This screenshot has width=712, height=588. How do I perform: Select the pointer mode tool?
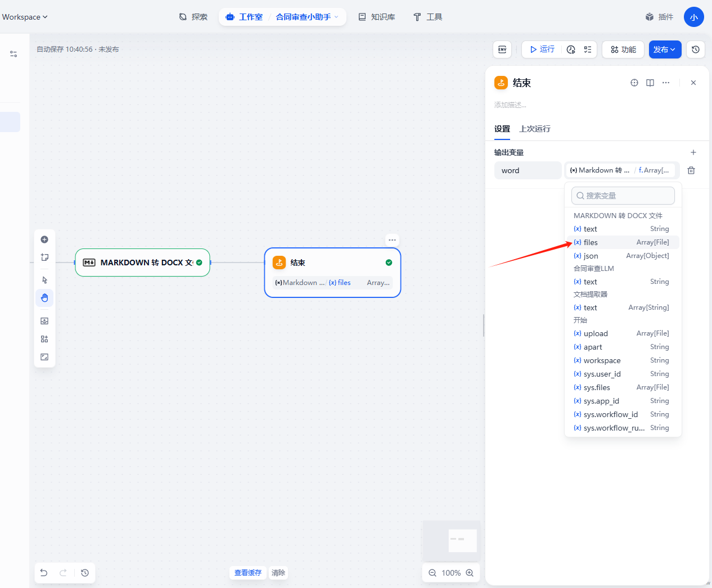pos(44,280)
